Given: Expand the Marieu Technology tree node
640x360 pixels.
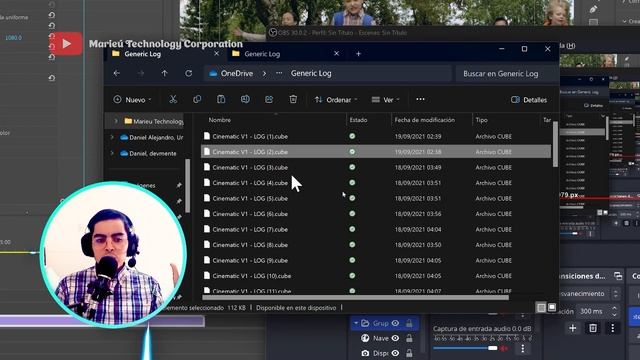Looking at the screenshot, I should (116, 121).
